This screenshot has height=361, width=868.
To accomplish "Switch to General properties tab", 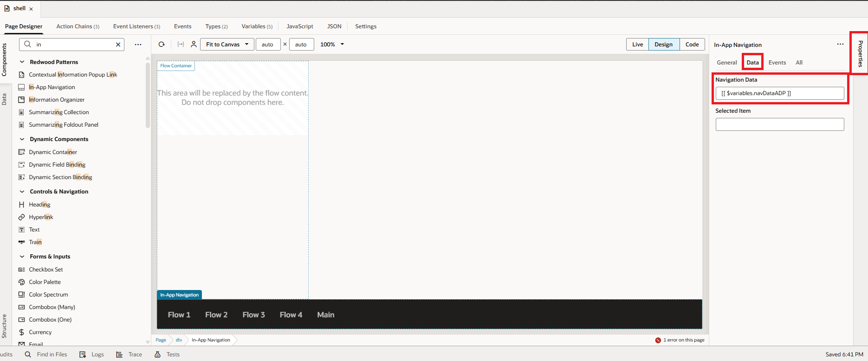I will click(726, 63).
